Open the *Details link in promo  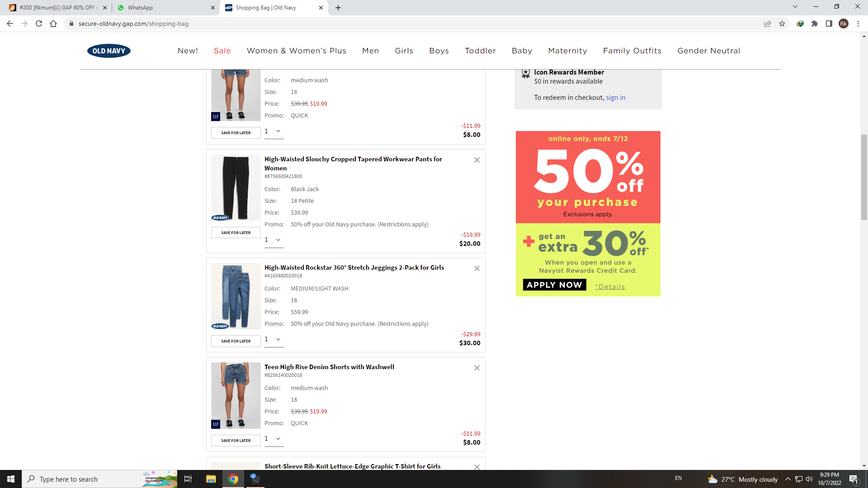pyautogui.click(x=610, y=286)
